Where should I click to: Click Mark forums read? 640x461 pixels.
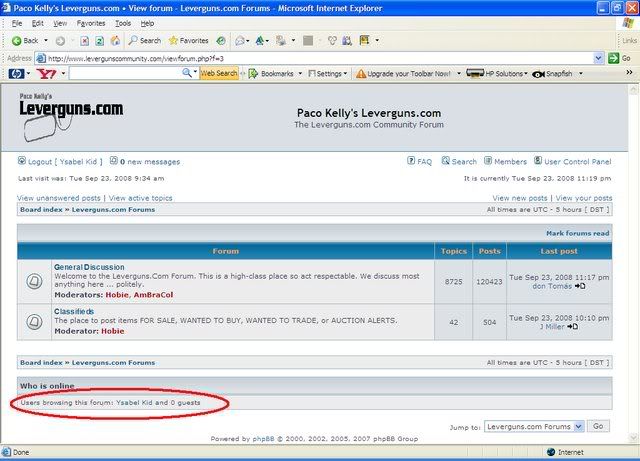click(x=578, y=233)
